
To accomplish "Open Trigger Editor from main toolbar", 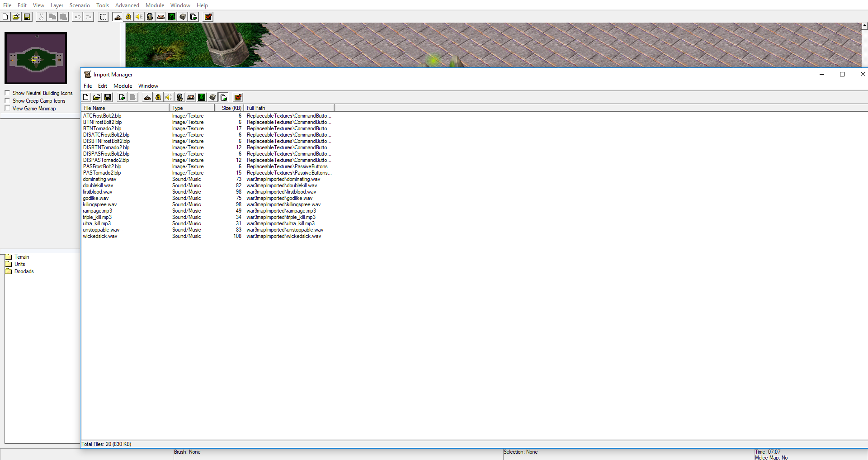I will (x=128, y=17).
